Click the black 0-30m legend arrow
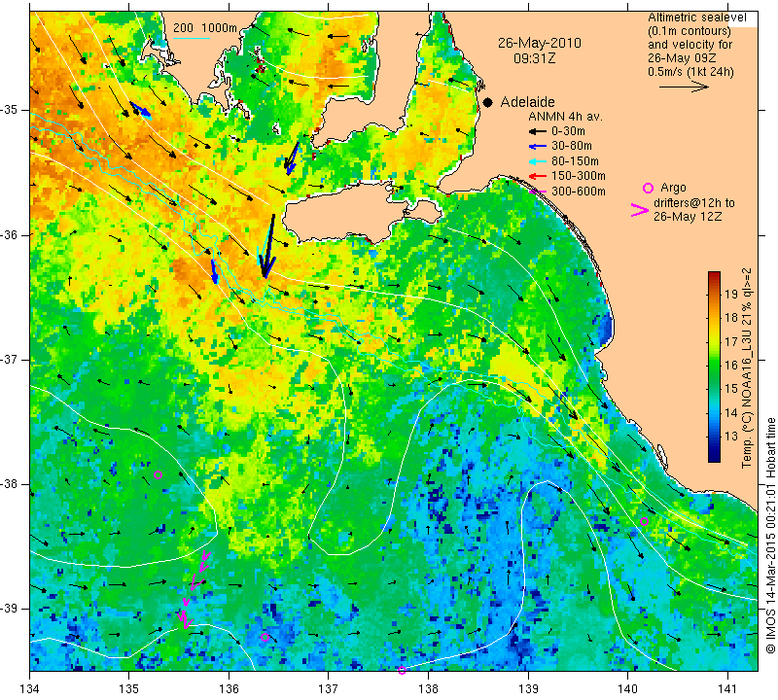778x700 pixels. (x=537, y=131)
